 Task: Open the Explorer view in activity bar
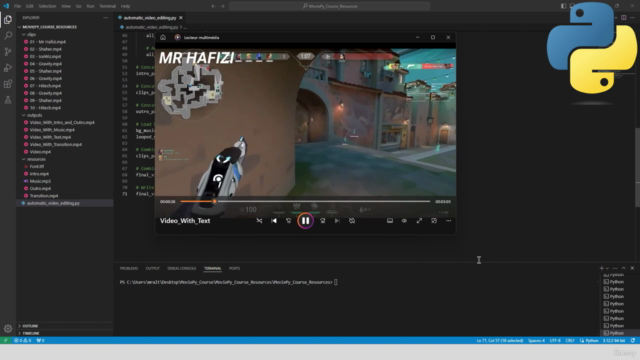pyautogui.click(x=8, y=20)
